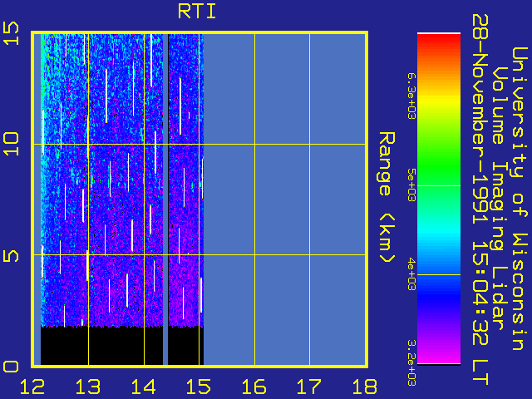Click the range axis label 5

point(11,256)
